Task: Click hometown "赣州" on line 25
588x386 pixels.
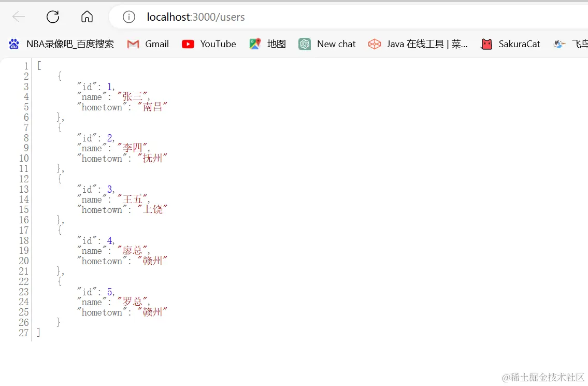Action: 152,312
